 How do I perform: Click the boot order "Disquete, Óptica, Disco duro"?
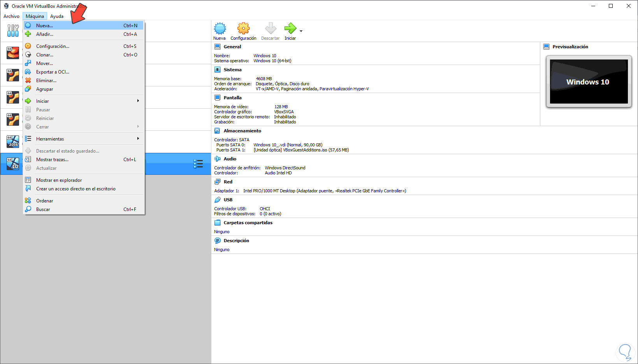pos(282,84)
